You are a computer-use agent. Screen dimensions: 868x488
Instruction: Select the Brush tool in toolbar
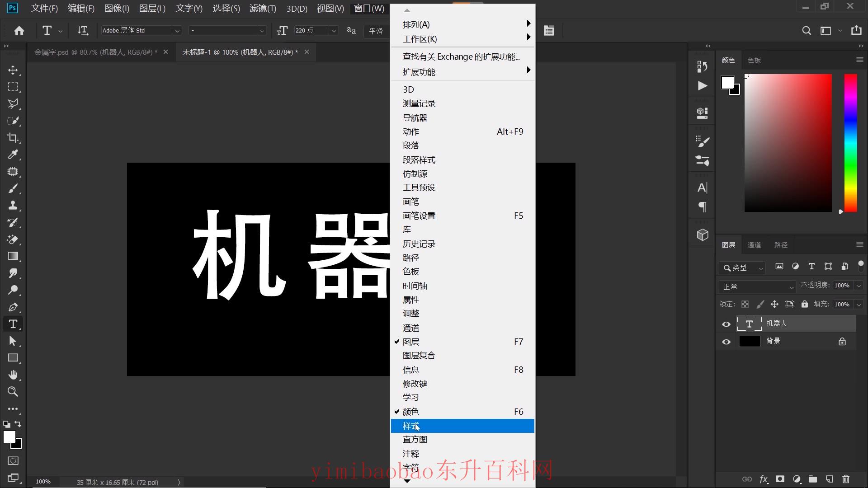(x=13, y=188)
